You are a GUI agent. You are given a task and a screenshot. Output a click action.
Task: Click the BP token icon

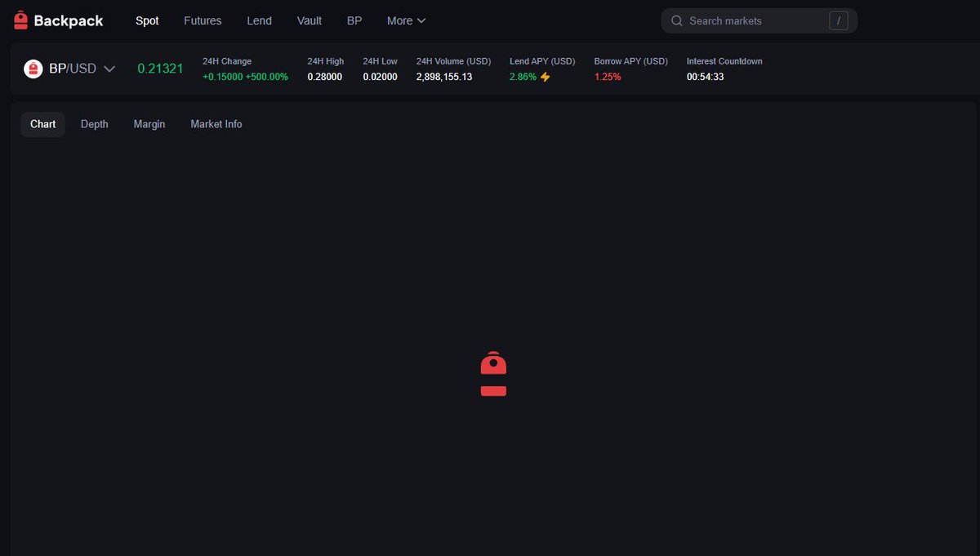pyautogui.click(x=33, y=69)
